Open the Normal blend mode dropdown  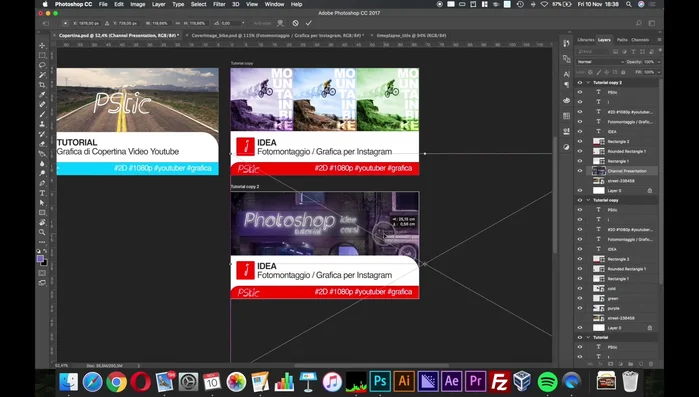(600, 62)
